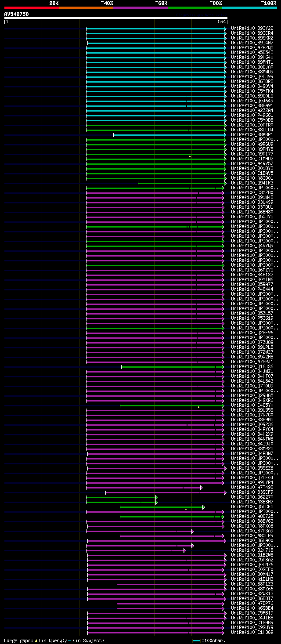The width and height of the screenshot is (281, 644).
Task: Click the green bar for UniRef100_Q16JS6
Action: pyautogui.click(x=172, y=367)
